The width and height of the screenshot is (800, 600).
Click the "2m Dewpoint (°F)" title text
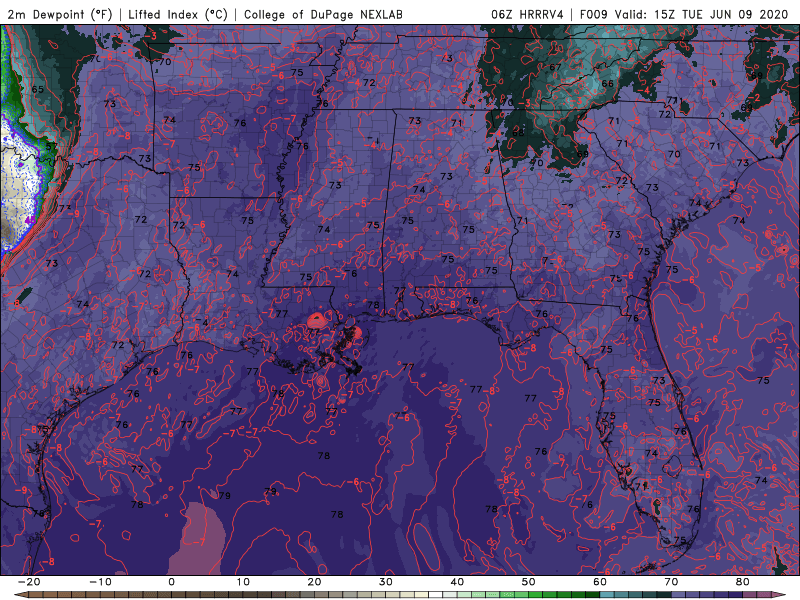(x=60, y=15)
